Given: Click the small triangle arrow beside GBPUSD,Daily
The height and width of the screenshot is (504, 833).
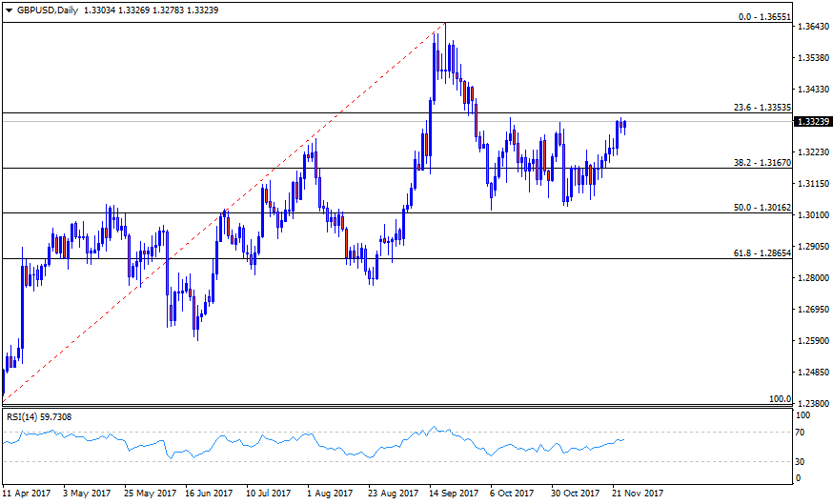Looking at the screenshot, I should [x=9, y=10].
